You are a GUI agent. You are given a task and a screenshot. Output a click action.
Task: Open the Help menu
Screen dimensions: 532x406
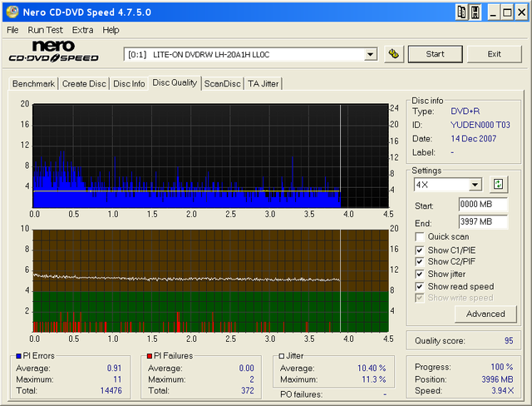(x=111, y=30)
